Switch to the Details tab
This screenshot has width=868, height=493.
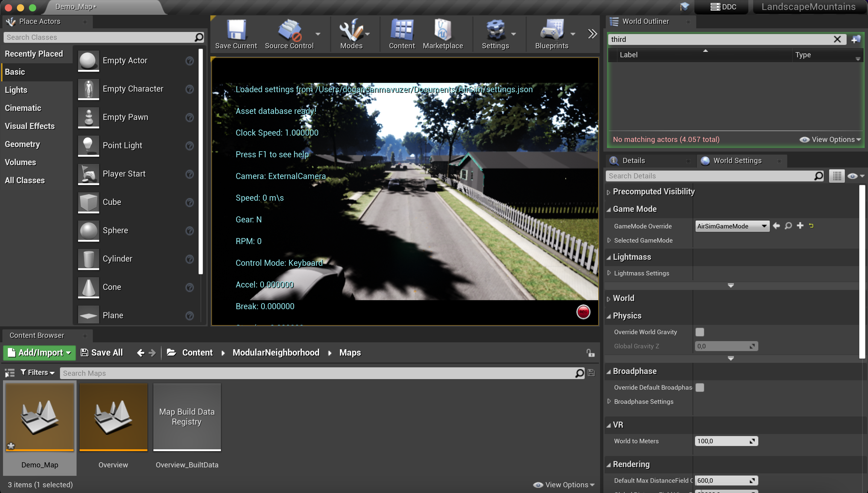[634, 161]
